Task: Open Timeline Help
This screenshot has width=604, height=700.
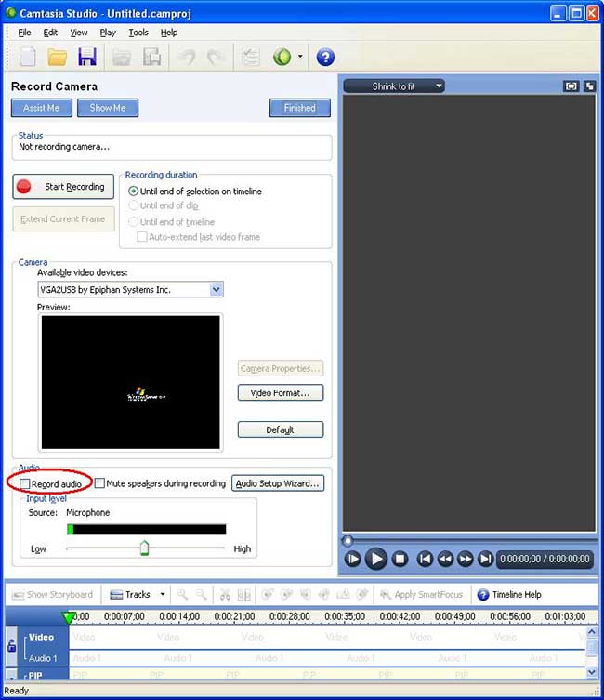Action: pyautogui.click(x=509, y=595)
